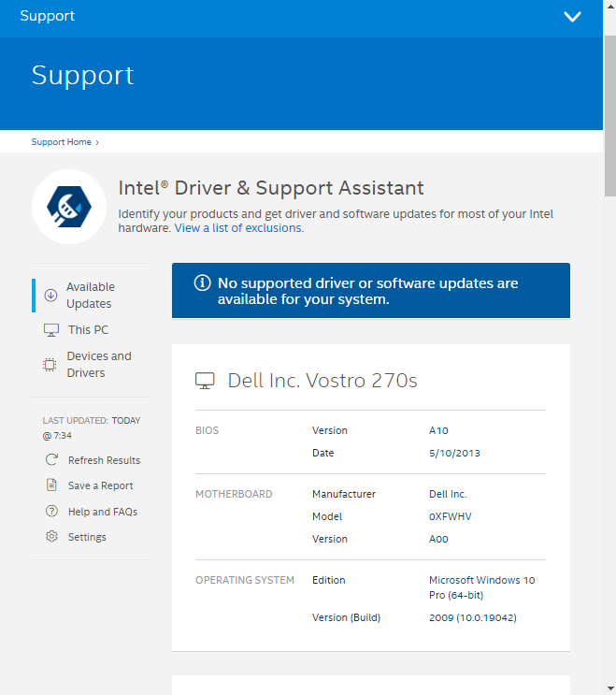The image size is (616, 695).
Task: Click the BIOS date 5/10/2013
Action: pos(454,453)
